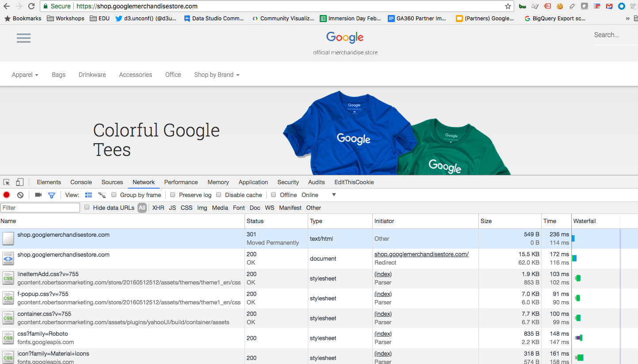Open the EDU bookmark folder
The height and width of the screenshot is (364, 638).
click(99, 19)
